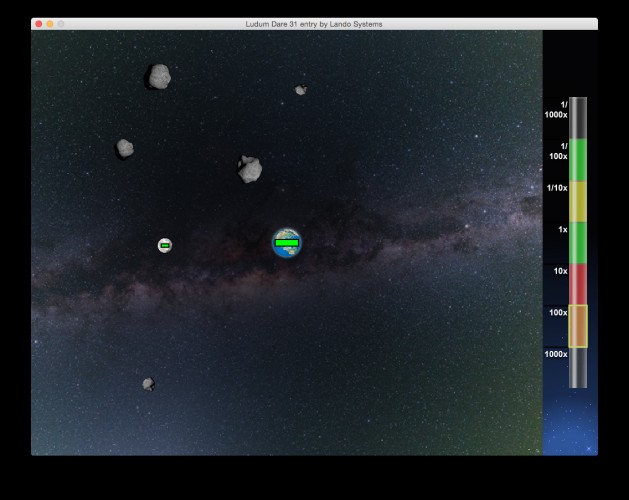Click the green health bar on Earth

(x=287, y=243)
